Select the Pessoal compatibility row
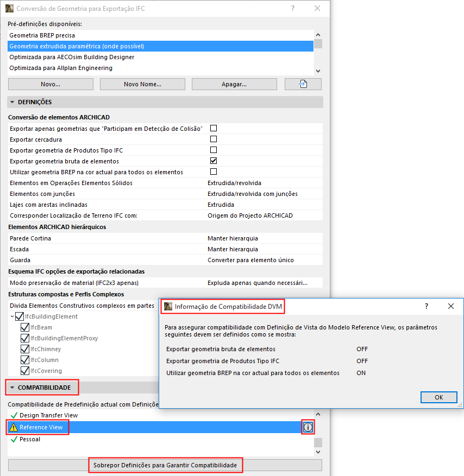The height and width of the screenshot is (476, 464). coord(160,439)
